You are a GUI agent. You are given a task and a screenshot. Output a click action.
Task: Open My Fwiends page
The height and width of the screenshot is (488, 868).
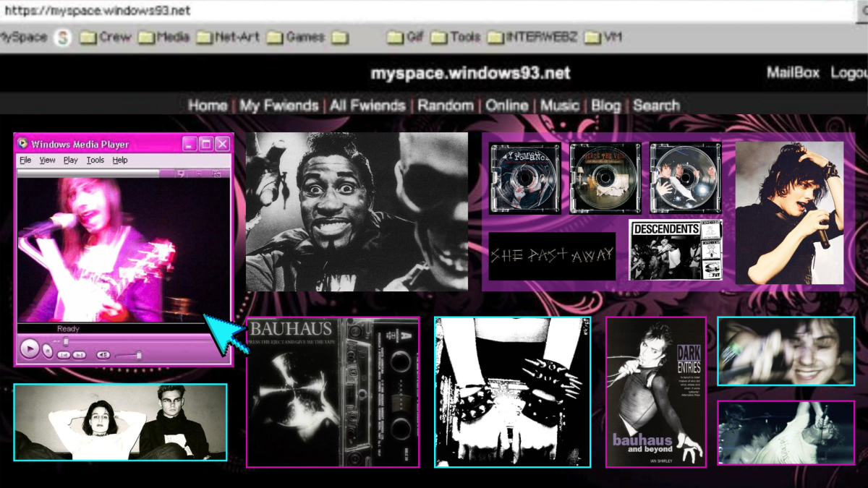tap(279, 106)
